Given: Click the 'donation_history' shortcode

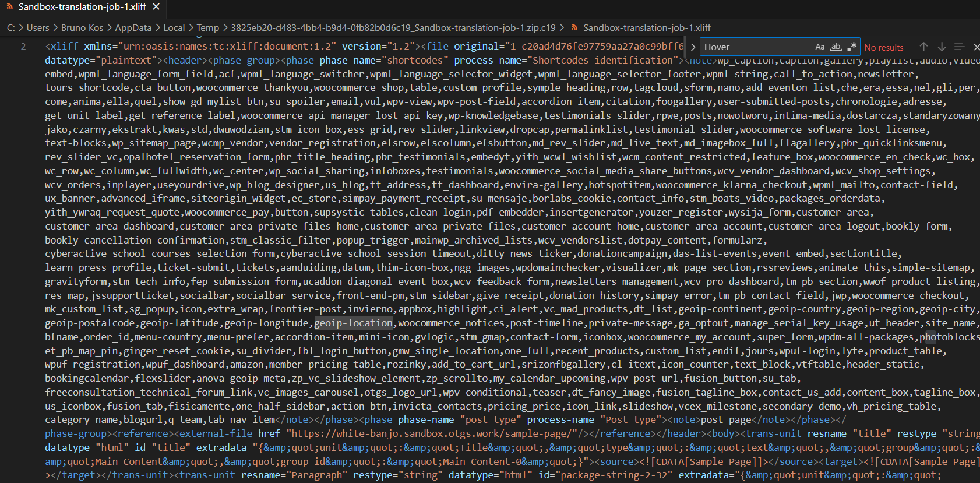Looking at the screenshot, I should click(x=594, y=295).
